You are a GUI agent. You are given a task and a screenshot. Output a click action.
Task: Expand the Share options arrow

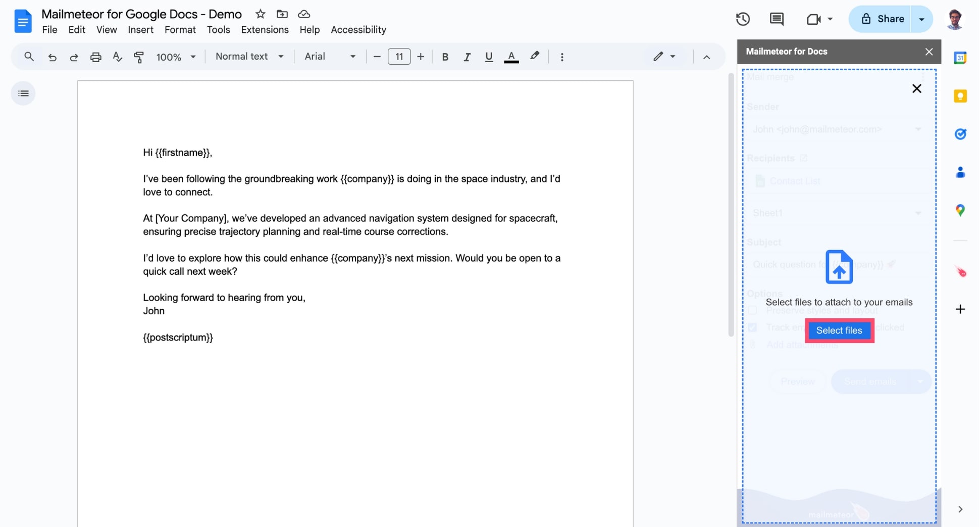(921, 19)
